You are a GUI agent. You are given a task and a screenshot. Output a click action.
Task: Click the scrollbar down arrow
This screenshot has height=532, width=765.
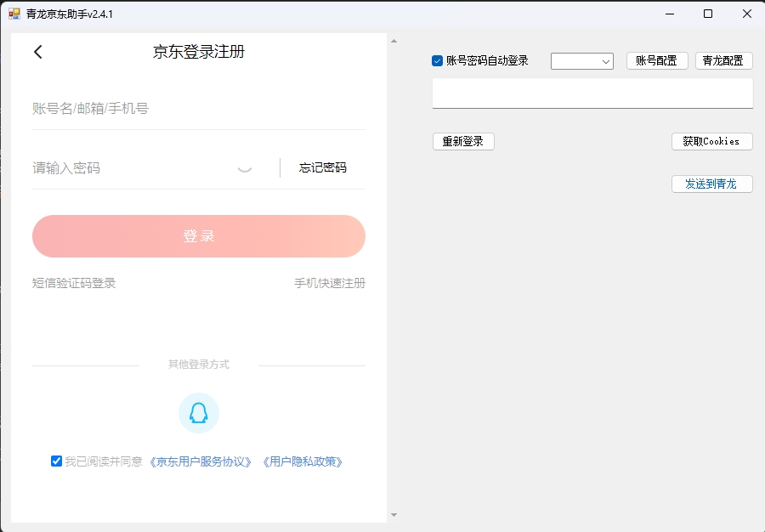(x=394, y=515)
